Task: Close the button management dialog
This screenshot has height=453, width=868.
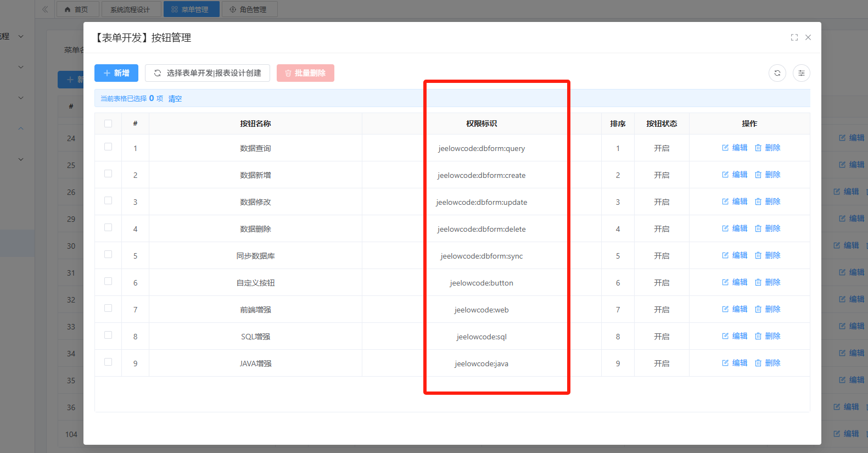Action: pos(808,37)
